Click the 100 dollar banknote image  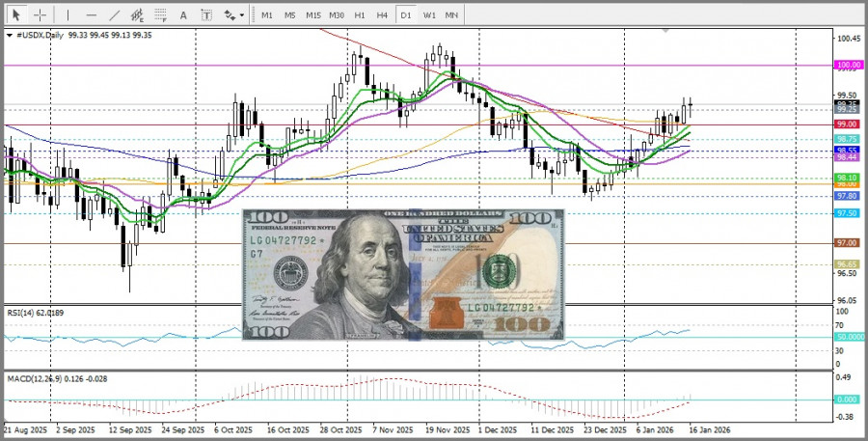pyautogui.click(x=403, y=275)
